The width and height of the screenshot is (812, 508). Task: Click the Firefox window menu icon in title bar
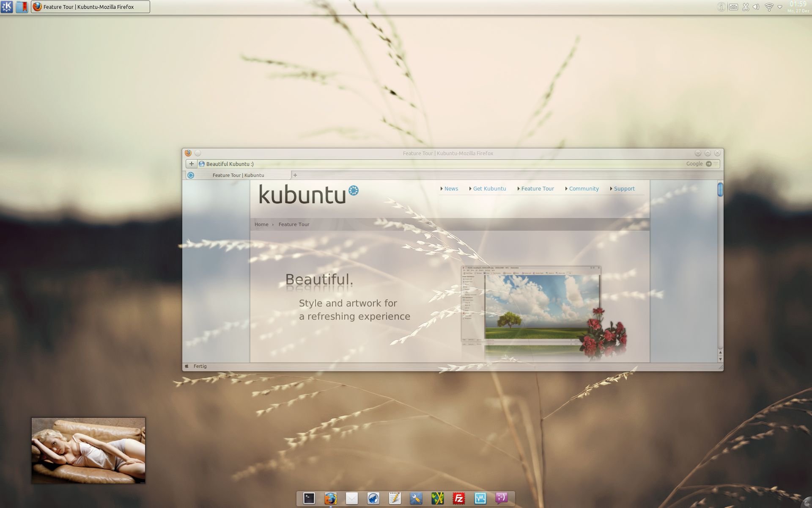[188, 153]
